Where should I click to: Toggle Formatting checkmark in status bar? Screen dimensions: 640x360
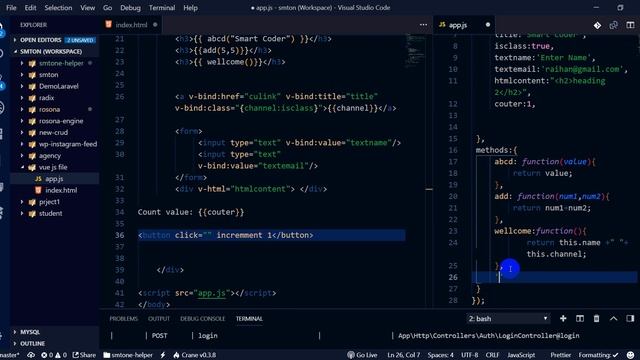(x=598, y=355)
